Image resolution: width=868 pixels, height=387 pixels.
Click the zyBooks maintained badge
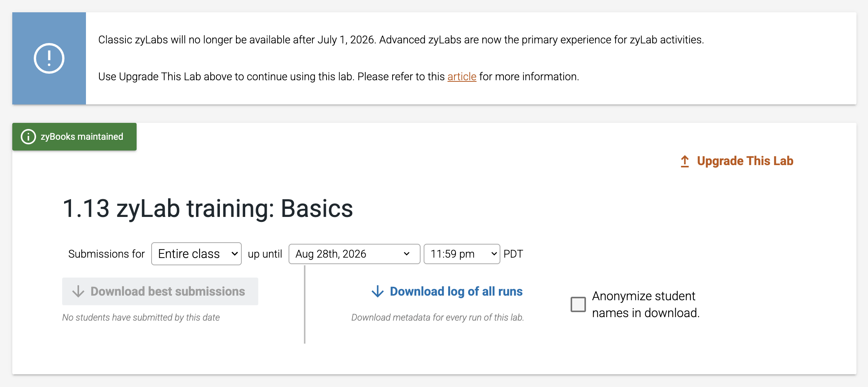74,137
